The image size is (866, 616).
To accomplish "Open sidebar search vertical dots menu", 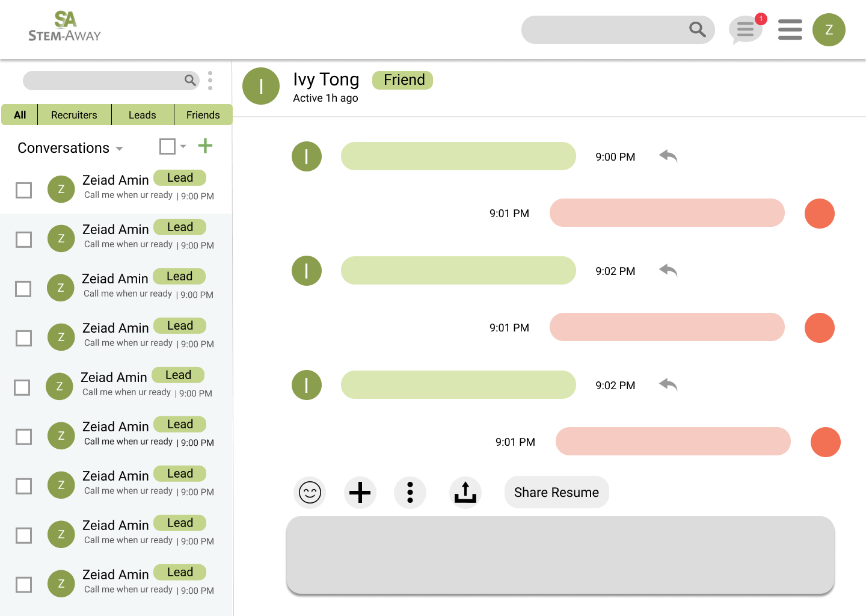I will pos(210,81).
